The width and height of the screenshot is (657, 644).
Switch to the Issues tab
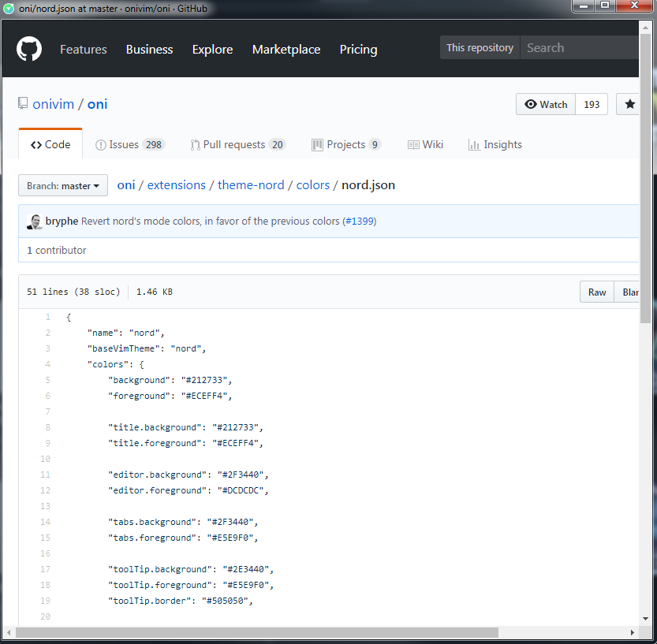[123, 144]
